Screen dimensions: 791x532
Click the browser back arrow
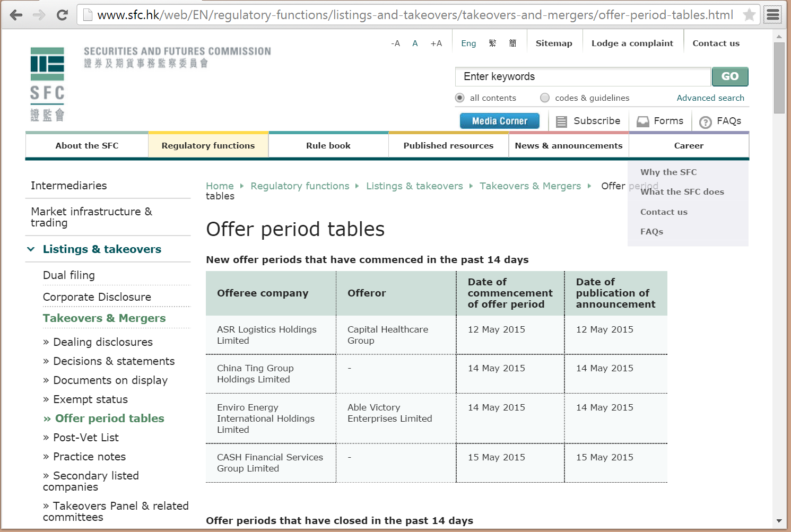(x=16, y=15)
